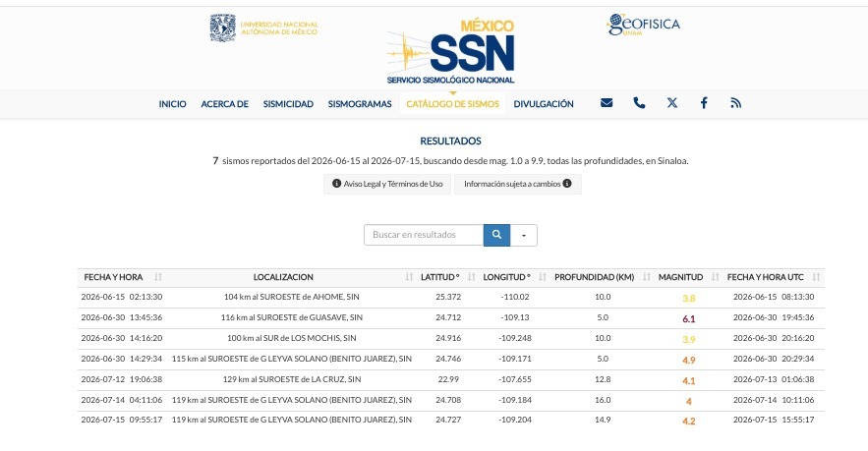
Task: Click the SSN Servicio Sismológico Nacional logo
Action: [x=451, y=51]
